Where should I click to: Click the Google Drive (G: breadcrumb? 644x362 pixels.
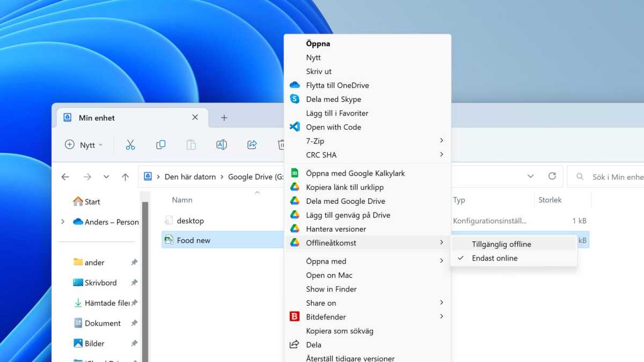click(x=255, y=176)
